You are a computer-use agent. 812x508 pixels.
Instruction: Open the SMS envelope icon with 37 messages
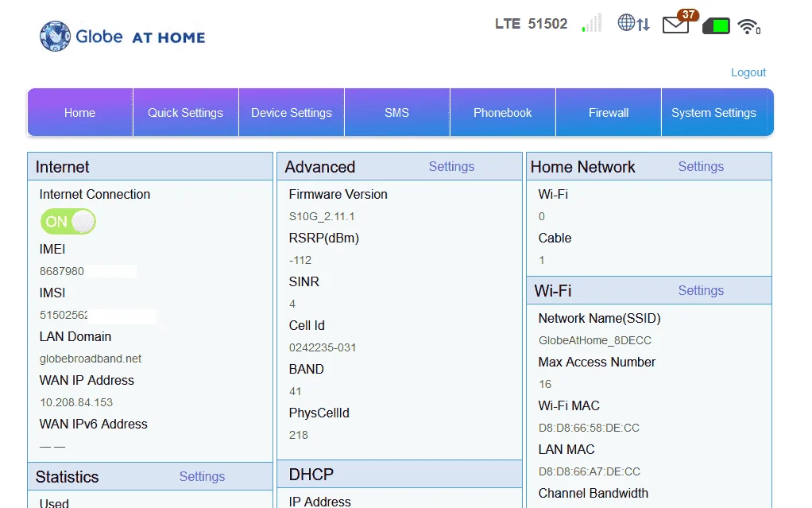tap(680, 22)
